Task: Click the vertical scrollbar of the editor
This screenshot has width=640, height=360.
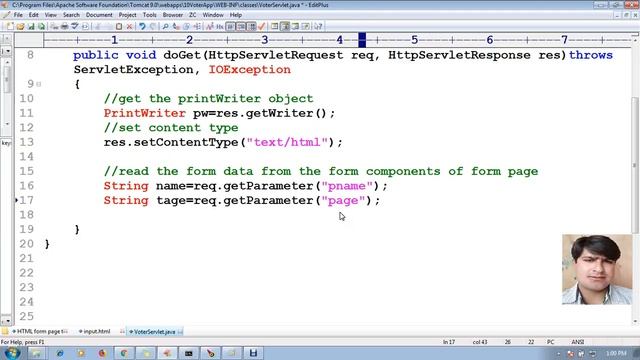Action: click(634, 165)
